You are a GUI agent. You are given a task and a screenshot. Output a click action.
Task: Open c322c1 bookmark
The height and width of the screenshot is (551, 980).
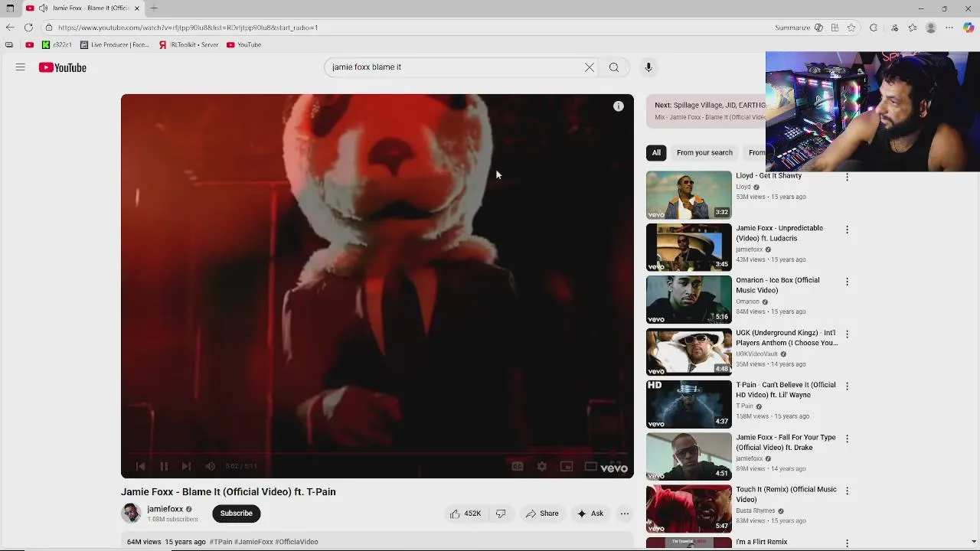[57, 45]
